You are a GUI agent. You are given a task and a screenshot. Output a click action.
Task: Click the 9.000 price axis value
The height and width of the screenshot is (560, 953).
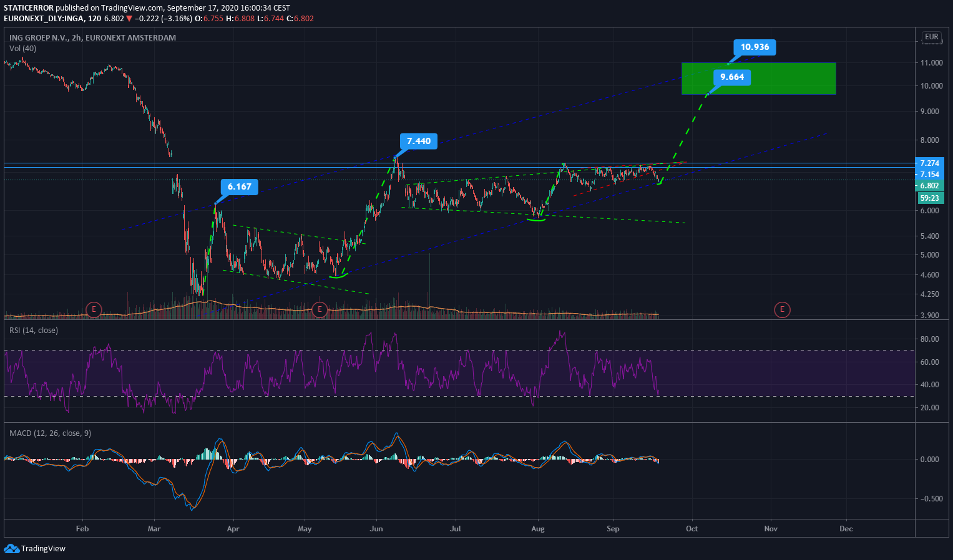(930, 112)
